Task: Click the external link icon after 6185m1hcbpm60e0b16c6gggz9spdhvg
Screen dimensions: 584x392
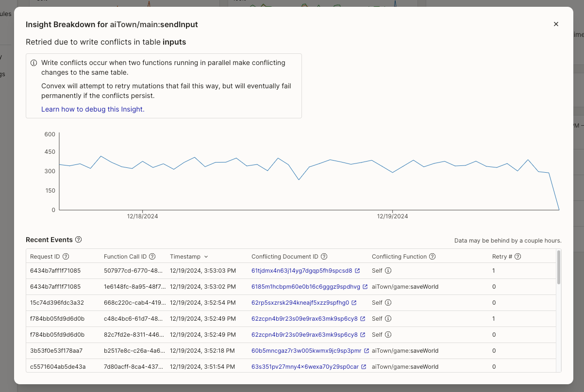Action: click(x=365, y=287)
